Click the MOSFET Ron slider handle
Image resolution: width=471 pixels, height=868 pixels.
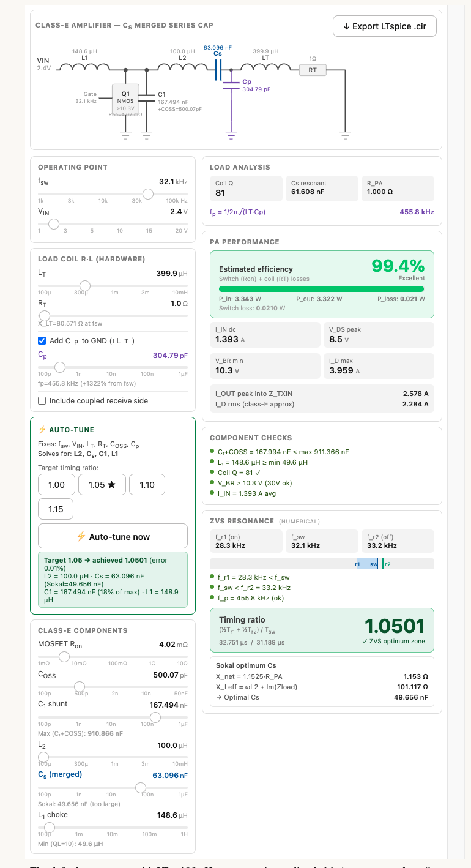pos(64,657)
